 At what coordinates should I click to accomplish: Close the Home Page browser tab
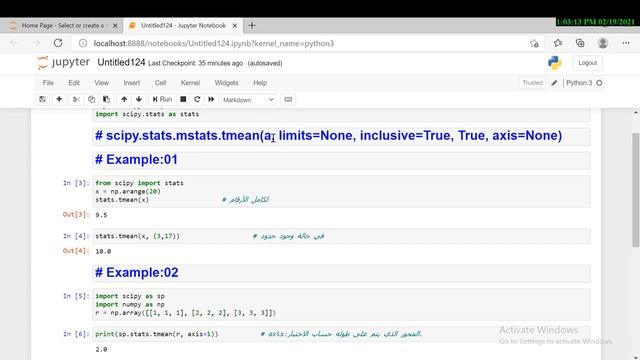click(115, 25)
